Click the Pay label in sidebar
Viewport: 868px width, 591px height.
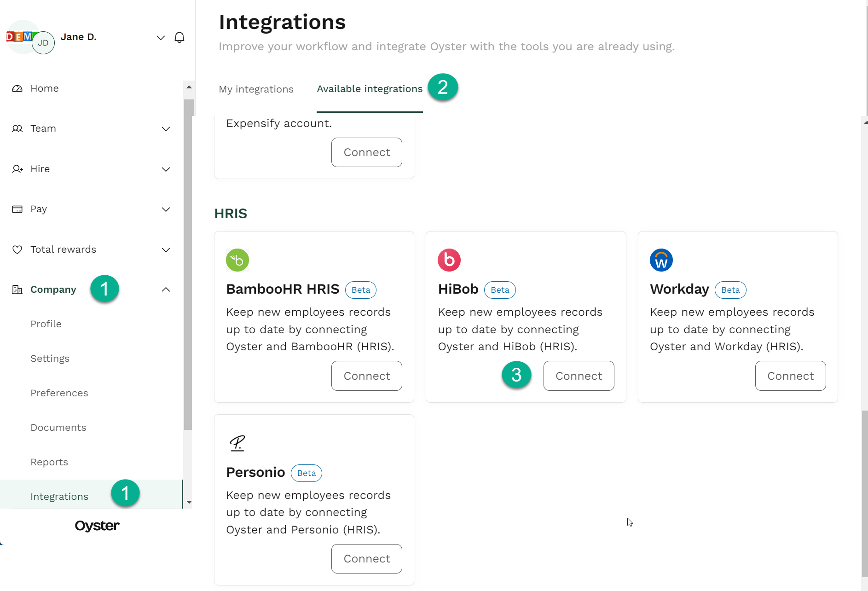tap(39, 209)
